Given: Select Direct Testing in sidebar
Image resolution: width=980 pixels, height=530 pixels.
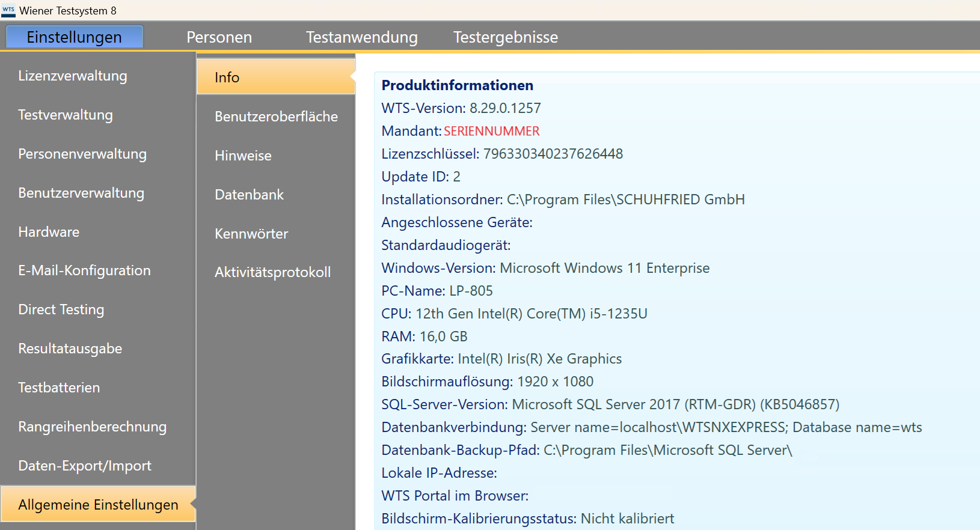Looking at the screenshot, I should click(61, 310).
